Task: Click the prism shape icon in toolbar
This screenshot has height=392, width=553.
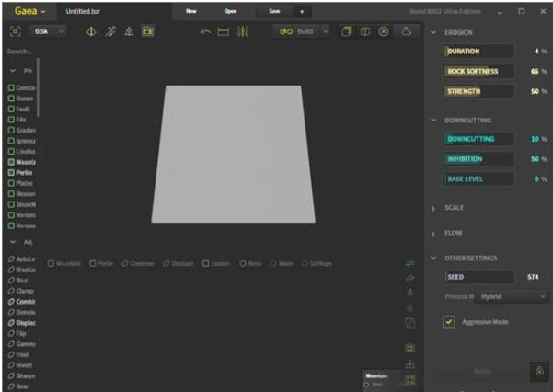Action: [x=129, y=31]
